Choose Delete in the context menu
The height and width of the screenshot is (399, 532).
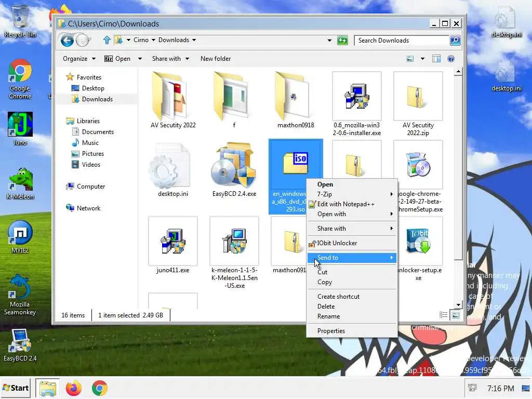click(x=352, y=307)
